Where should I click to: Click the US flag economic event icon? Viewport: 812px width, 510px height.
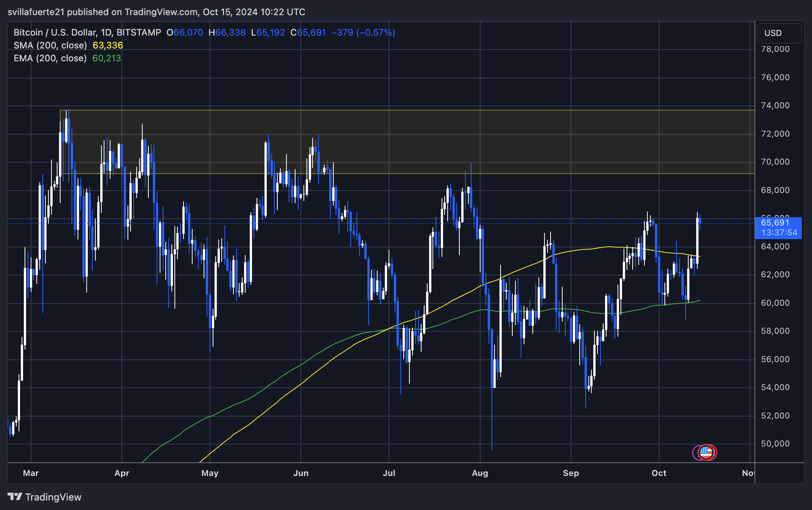click(x=707, y=452)
